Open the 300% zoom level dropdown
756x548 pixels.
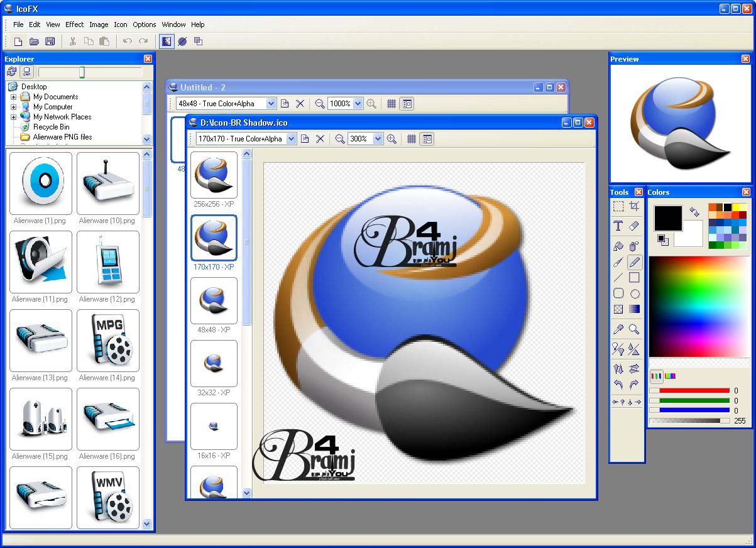click(378, 139)
